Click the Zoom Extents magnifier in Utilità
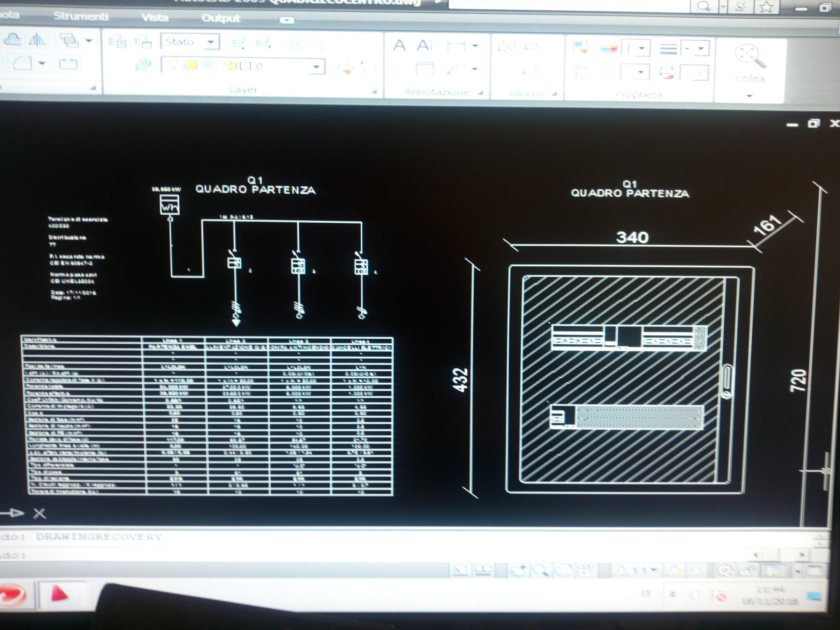This screenshot has width=840, height=630. [750, 56]
